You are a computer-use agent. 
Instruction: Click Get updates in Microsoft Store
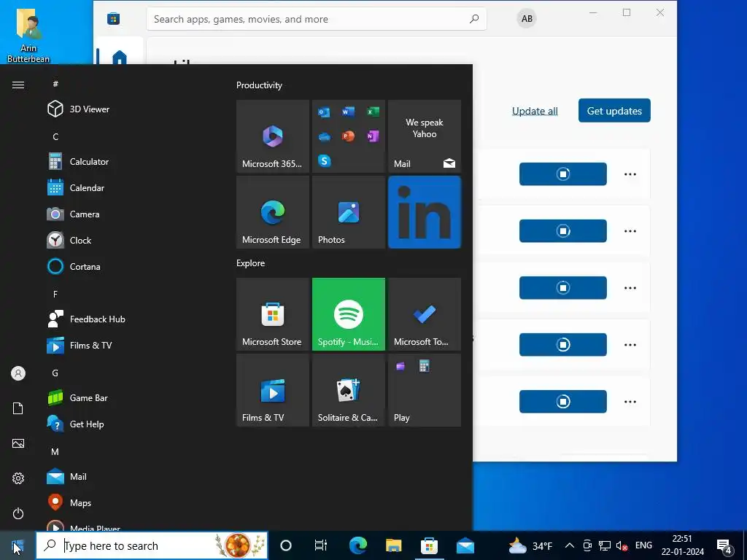(x=614, y=111)
